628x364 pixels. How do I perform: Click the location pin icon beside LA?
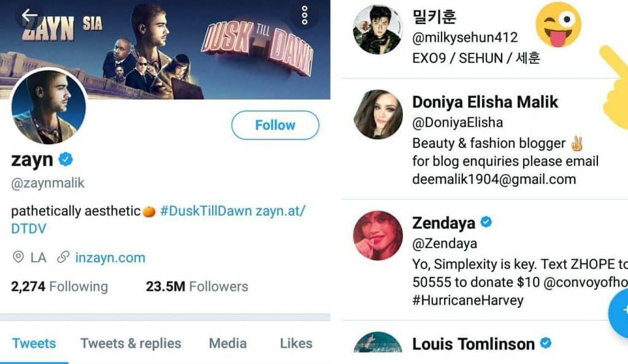pyautogui.click(x=18, y=257)
